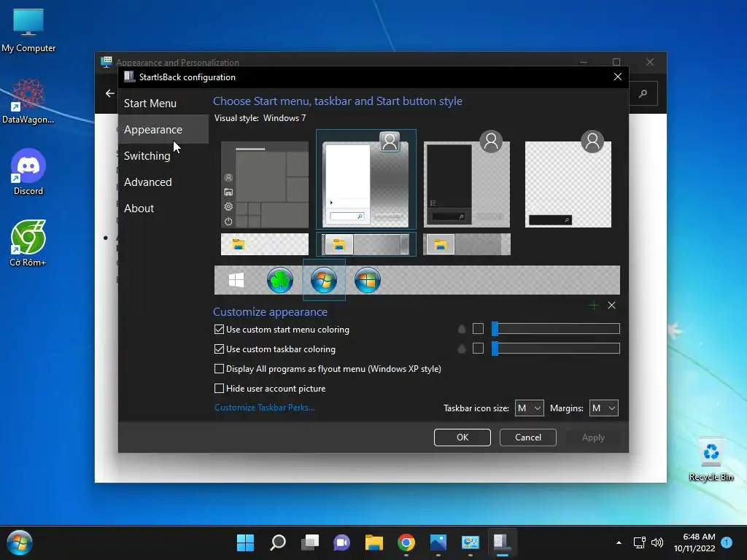This screenshot has height=560, width=747.
Task: Choose the gray semi-transparent taskbar style
Action: (467, 244)
